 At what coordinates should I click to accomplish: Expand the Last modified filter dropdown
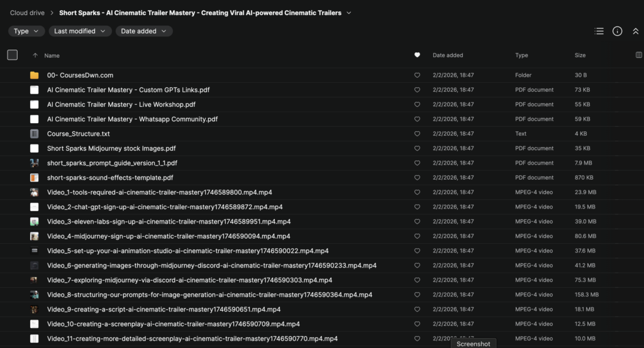point(80,31)
